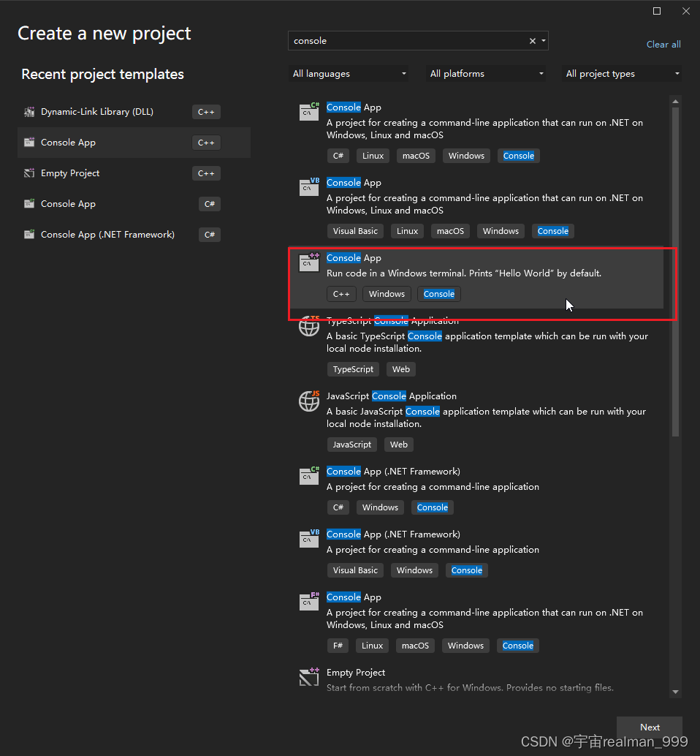Click the F# tag

pos(338,646)
